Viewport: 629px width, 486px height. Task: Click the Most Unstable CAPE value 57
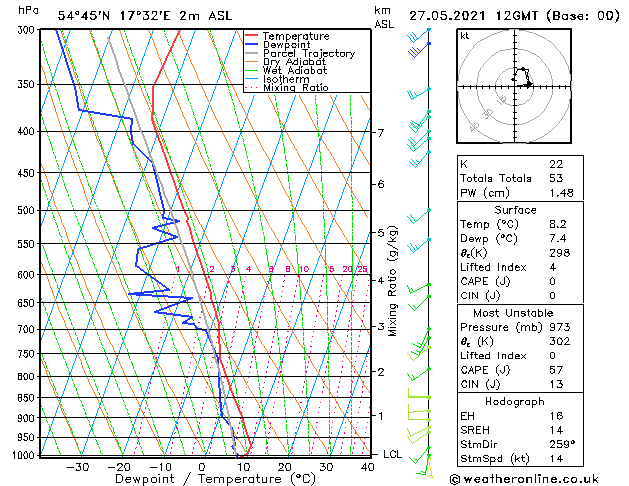point(556,370)
